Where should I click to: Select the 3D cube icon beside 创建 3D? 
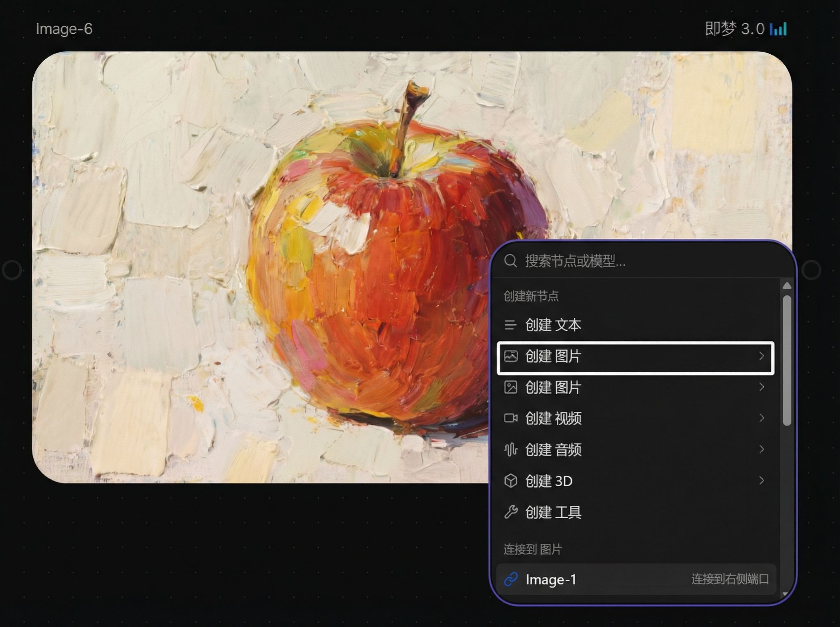tap(510, 481)
